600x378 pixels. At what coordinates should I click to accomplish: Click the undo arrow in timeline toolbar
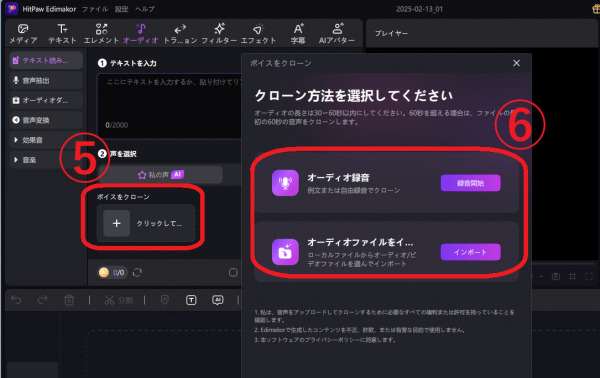pos(16,300)
